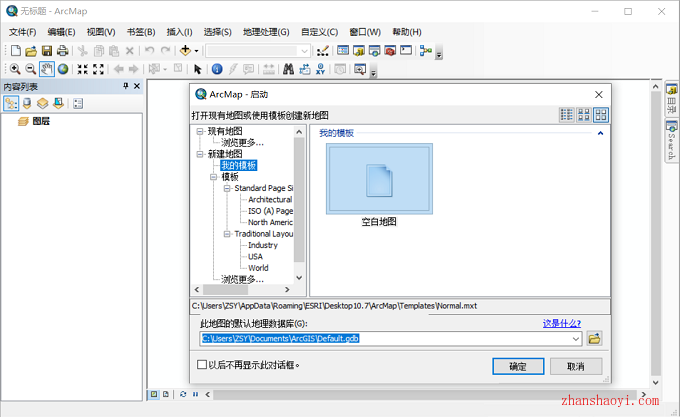The width and height of the screenshot is (680, 417).
Task: Select the Pan hand tool
Action: [x=47, y=69]
